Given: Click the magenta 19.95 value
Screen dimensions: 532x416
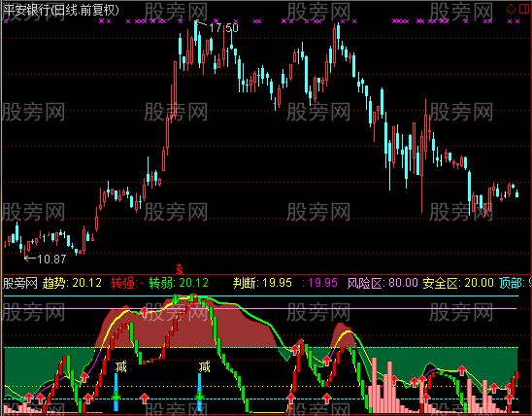Looking at the screenshot, I should 322,283.
